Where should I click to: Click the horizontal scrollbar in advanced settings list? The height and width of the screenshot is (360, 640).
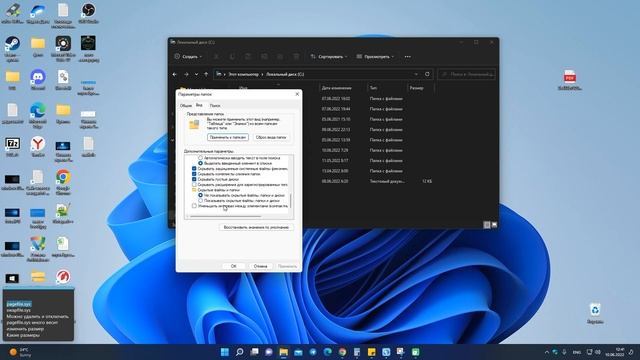tap(225, 216)
